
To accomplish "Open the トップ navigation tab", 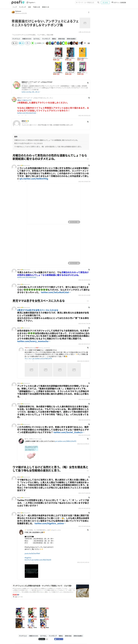I will click(x=15, y=7).
